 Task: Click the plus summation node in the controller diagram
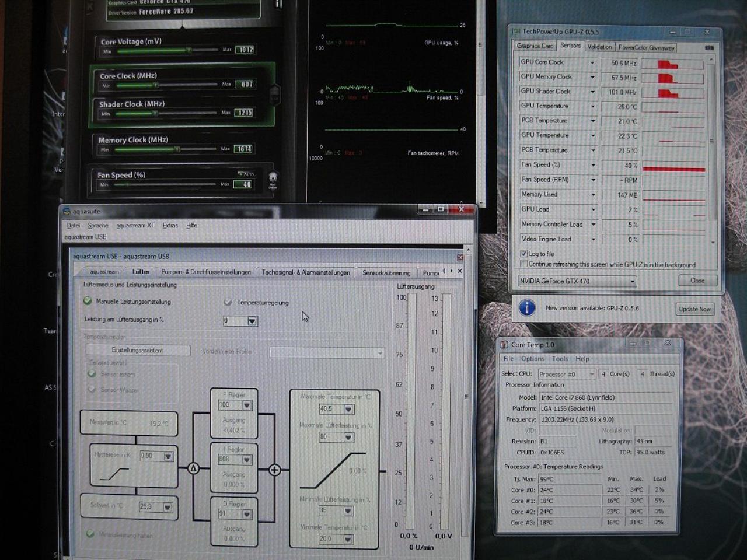pyautogui.click(x=274, y=470)
